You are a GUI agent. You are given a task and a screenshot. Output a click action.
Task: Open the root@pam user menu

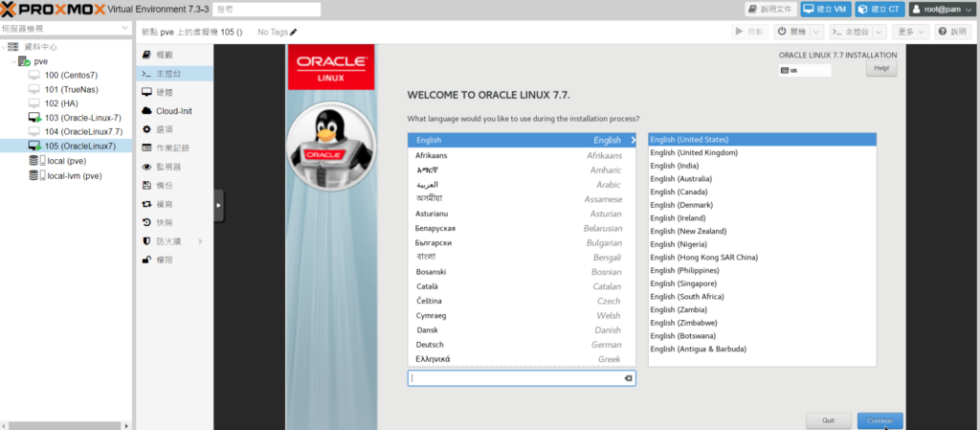coord(943,9)
